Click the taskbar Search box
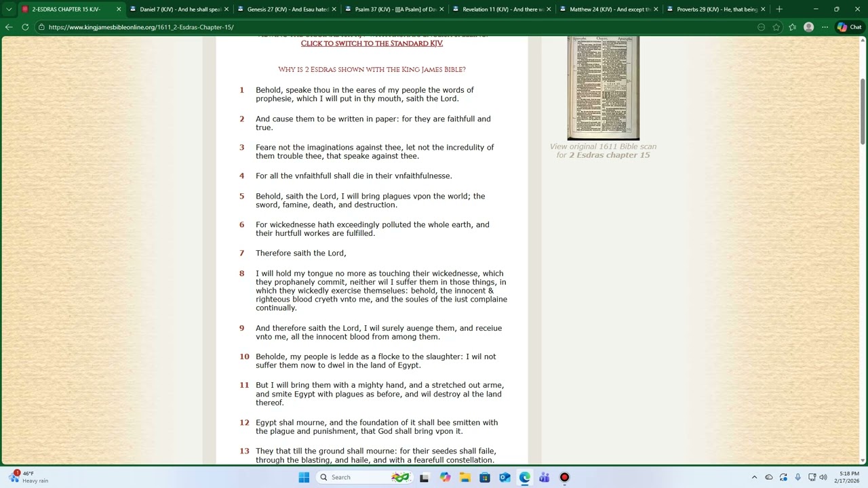The image size is (868, 488). tap(364, 477)
